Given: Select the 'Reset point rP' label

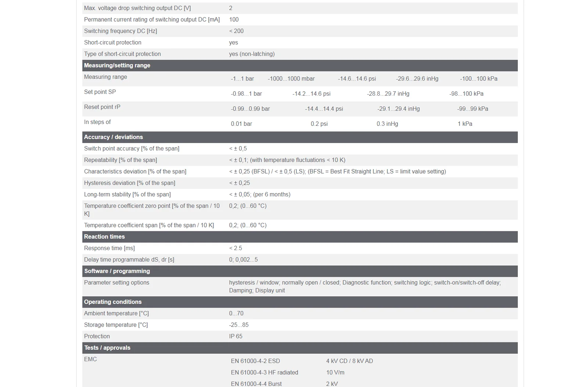Looking at the screenshot, I should coord(102,107).
